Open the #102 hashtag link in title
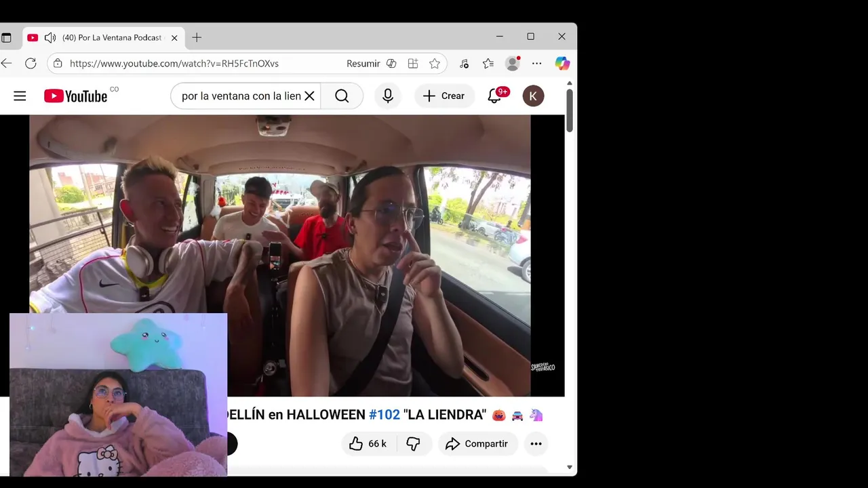The width and height of the screenshot is (868, 488). (x=384, y=415)
